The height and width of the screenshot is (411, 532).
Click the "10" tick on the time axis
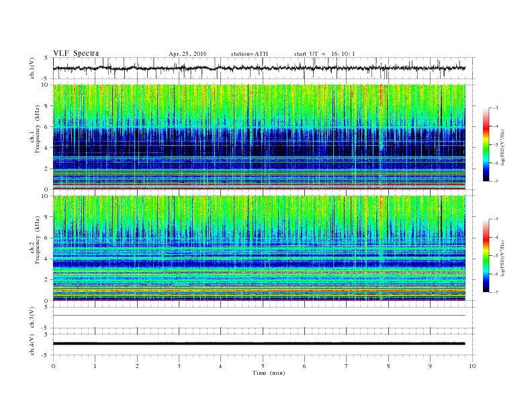coord(472,366)
